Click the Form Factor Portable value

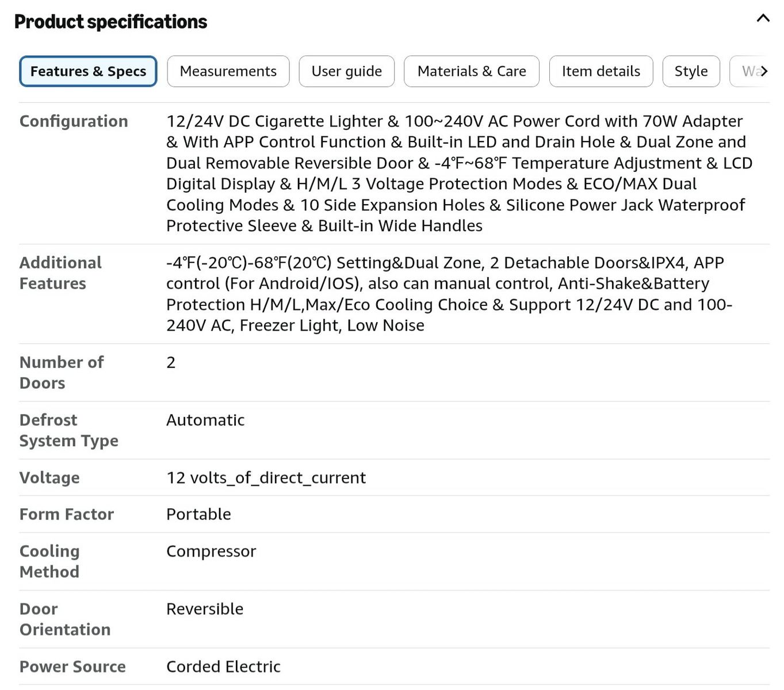pyautogui.click(x=198, y=514)
